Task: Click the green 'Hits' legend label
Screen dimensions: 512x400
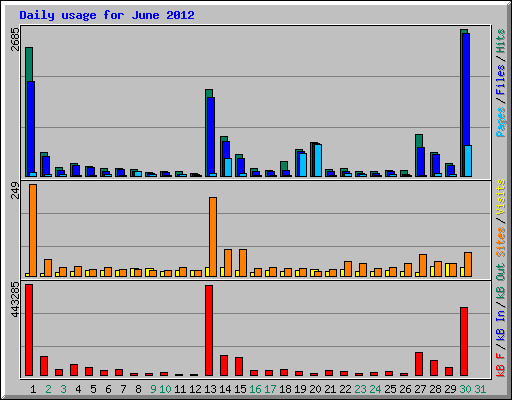Action: coord(501,41)
